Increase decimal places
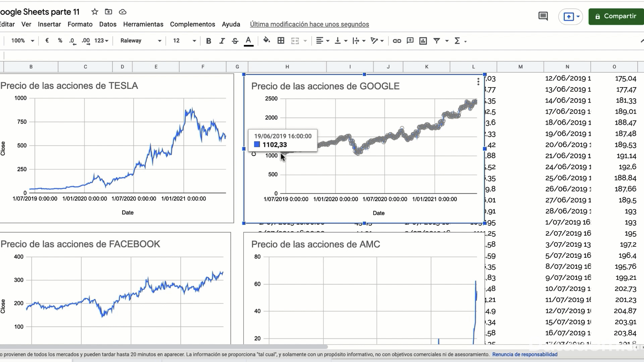This screenshot has width=644, height=362. click(86, 41)
